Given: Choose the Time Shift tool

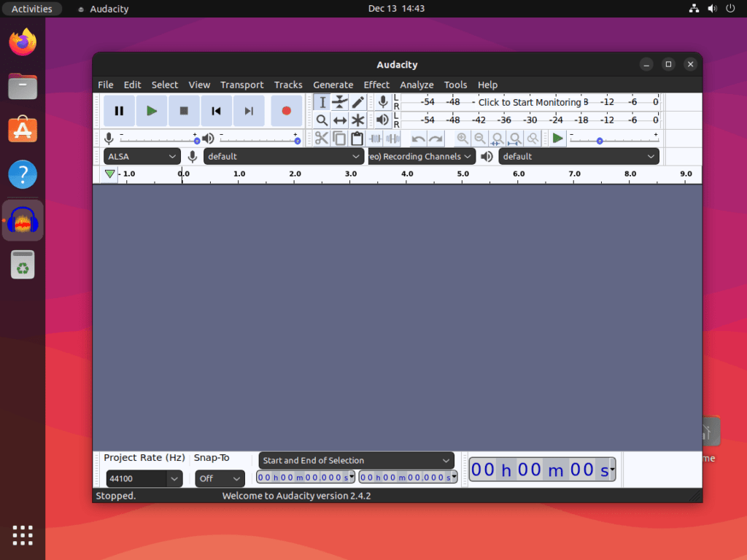Looking at the screenshot, I should tap(339, 120).
